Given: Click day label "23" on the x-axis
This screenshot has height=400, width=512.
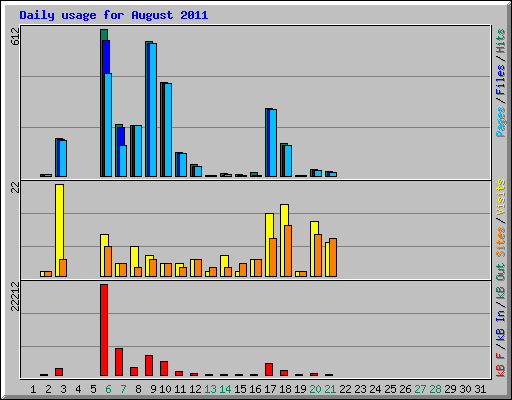Looking at the screenshot, I should point(360,389).
